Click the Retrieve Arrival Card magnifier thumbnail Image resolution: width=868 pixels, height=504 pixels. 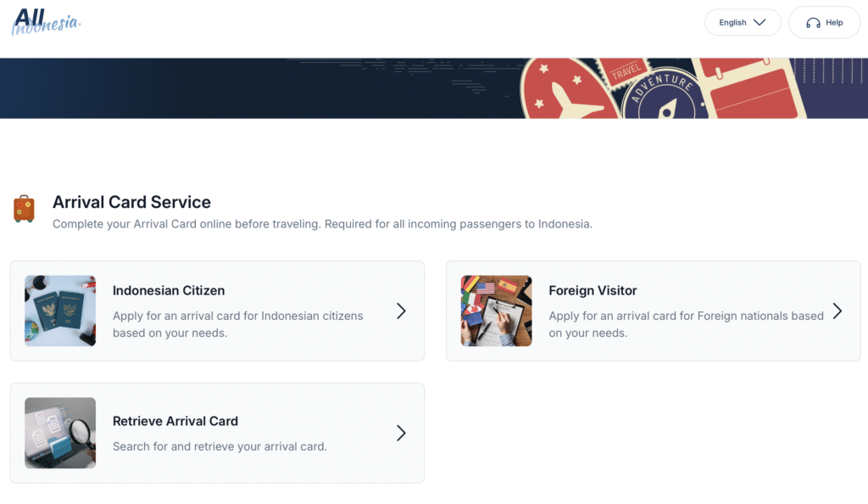pyautogui.click(x=60, y=433)
